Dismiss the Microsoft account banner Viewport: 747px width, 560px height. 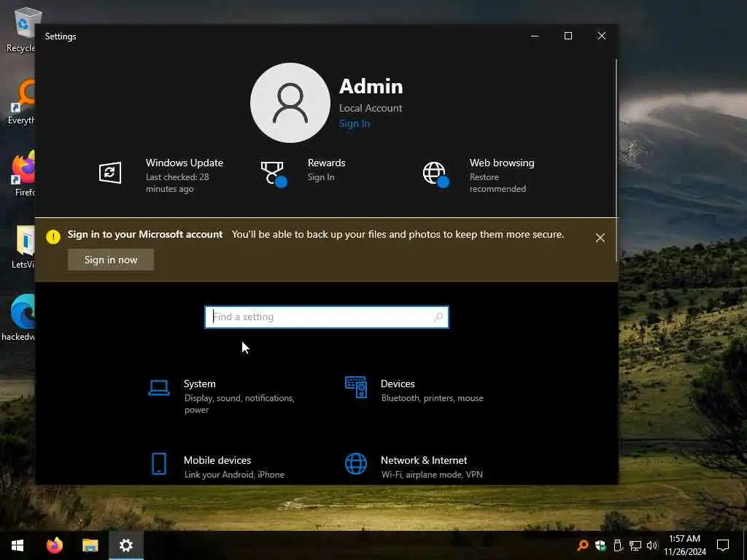click(600, 238)
